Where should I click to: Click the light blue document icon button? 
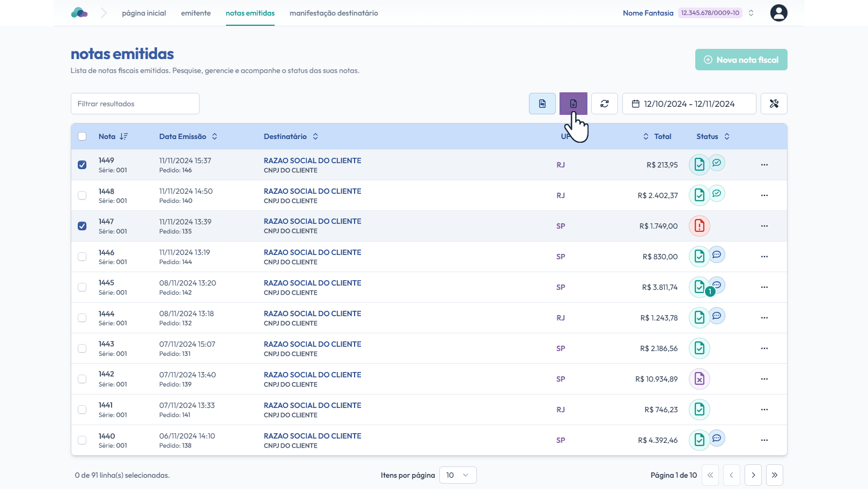(542, 104)
